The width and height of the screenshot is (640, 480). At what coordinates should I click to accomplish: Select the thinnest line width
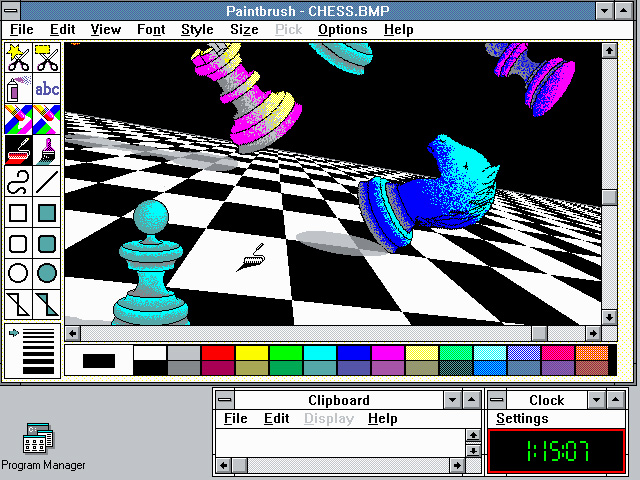[38, 331]
